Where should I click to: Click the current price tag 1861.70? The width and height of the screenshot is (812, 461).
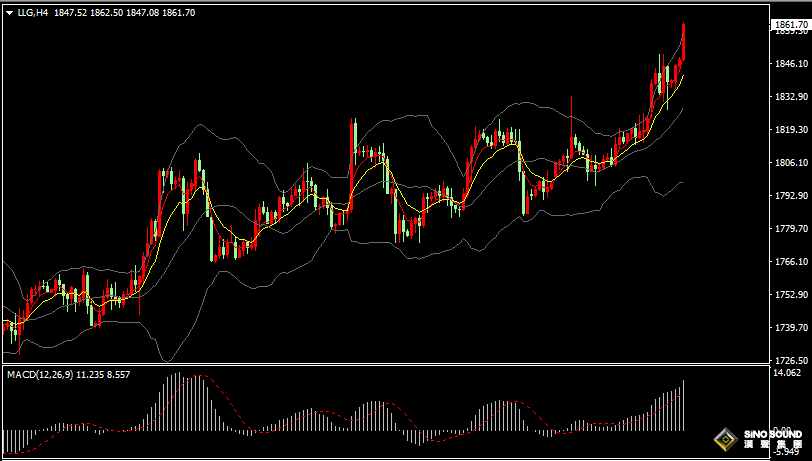click(x=790, y=24)
